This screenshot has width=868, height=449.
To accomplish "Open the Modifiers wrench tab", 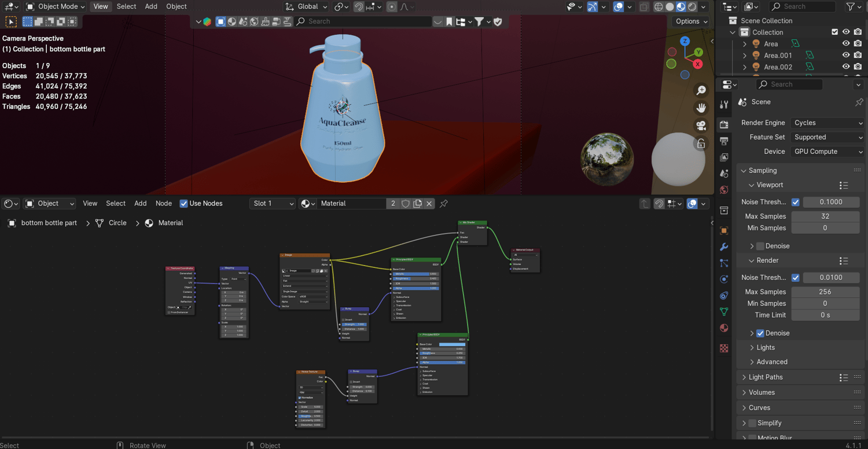I will (x=724, y=247).
